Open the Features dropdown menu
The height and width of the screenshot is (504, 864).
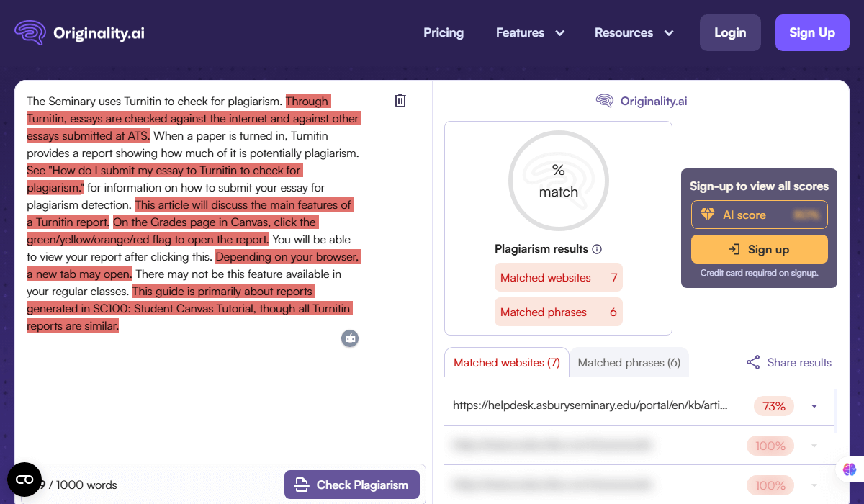[530, 32]
